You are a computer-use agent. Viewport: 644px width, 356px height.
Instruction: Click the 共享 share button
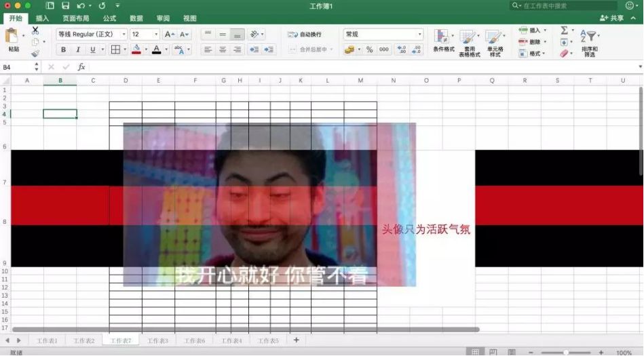click(x=611, y=18)
